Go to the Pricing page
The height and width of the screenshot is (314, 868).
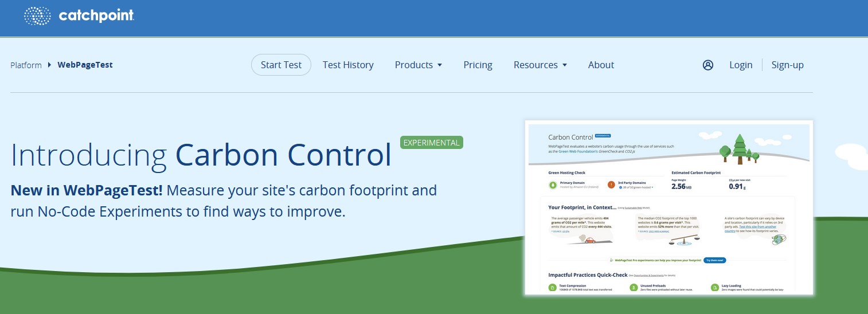point(478,65)
